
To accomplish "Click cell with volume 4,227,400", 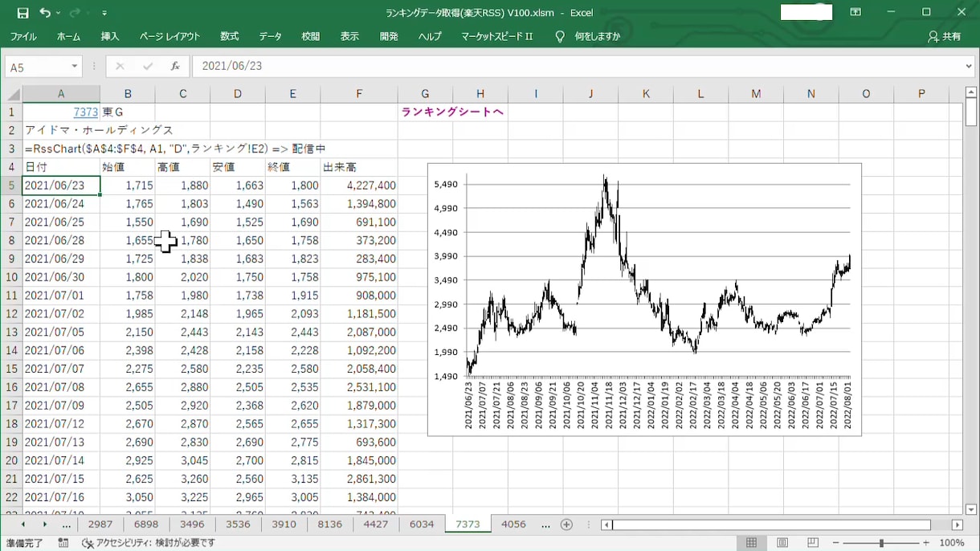I will point(359,186).
